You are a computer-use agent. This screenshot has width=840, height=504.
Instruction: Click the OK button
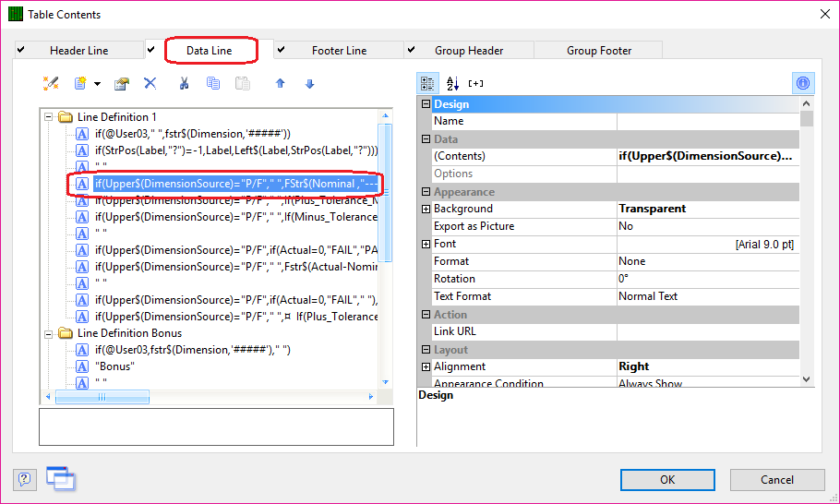pyautogui.click(x=667, y=479)
